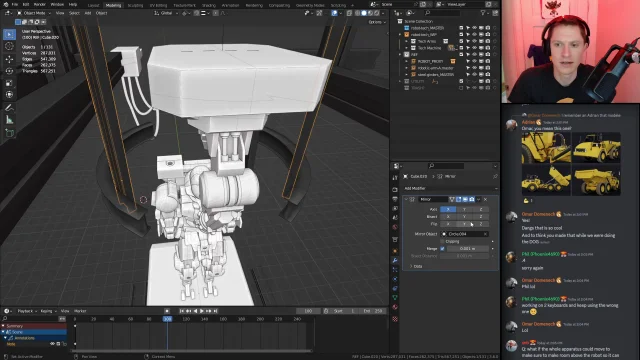
Task: Open the Material properties tab icon
Action: pyautogui.click(x=395, y=307)
